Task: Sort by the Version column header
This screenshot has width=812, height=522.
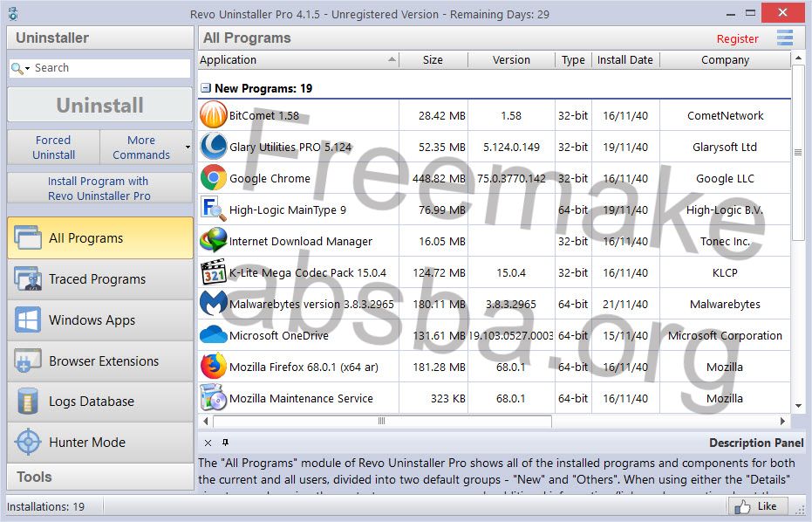Action: [511, 60]
